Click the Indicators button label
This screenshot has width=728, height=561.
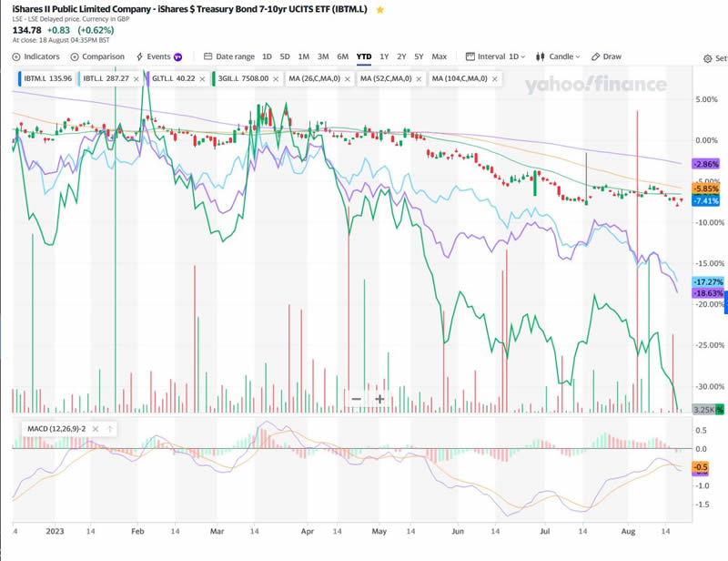pyautogui.click(x=42, y=56)
